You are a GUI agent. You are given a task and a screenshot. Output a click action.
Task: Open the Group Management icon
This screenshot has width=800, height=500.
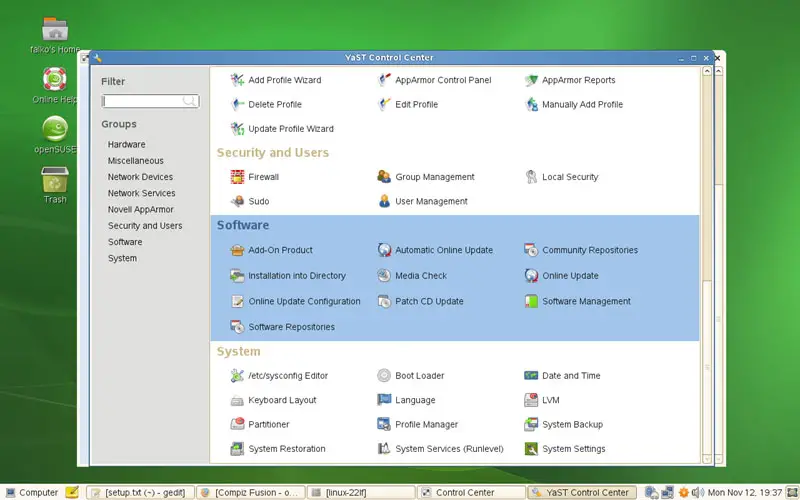pyautogui.click(x=384, y=177)
